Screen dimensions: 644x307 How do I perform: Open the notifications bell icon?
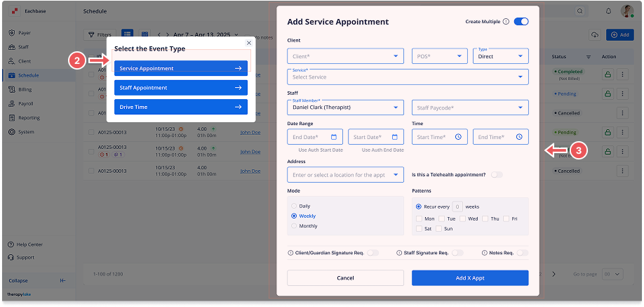click(609, 11)
